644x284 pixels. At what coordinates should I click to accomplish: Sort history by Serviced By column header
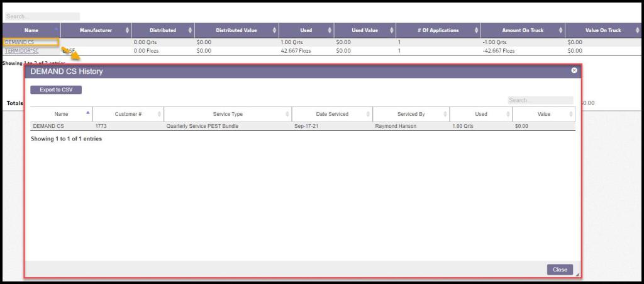(x=411, y=114)
